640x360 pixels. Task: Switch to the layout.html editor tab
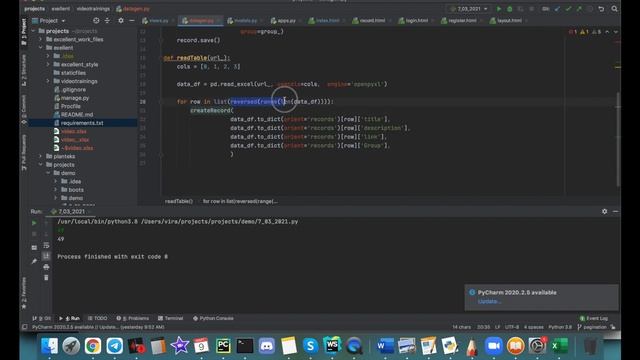tap(509, 20)
